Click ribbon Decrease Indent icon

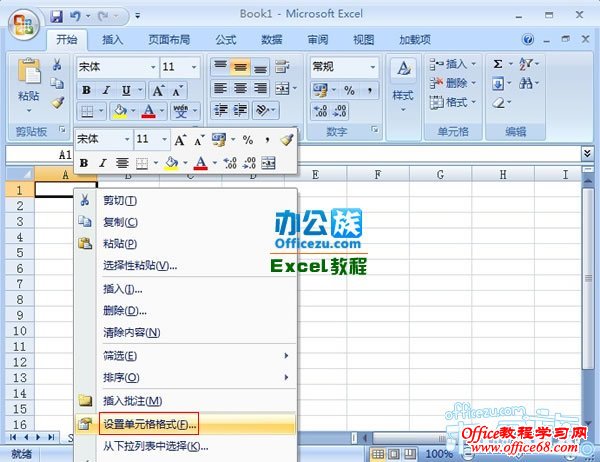tap(220, 111)
